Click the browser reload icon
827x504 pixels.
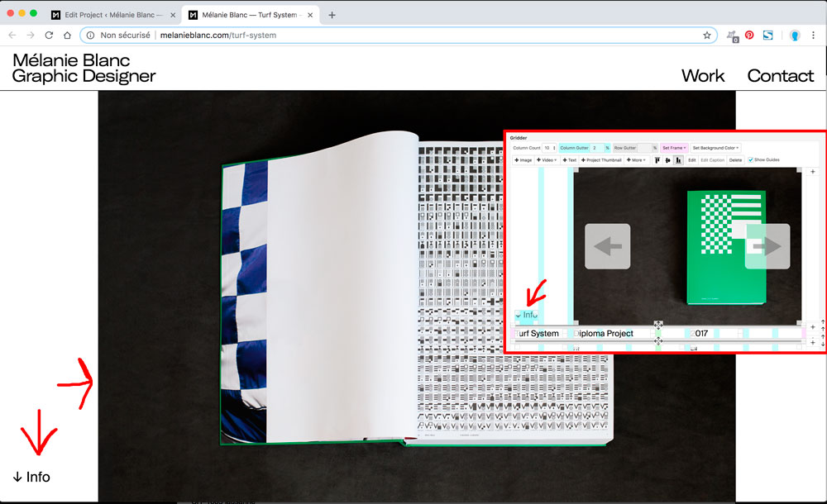point(49,36)
